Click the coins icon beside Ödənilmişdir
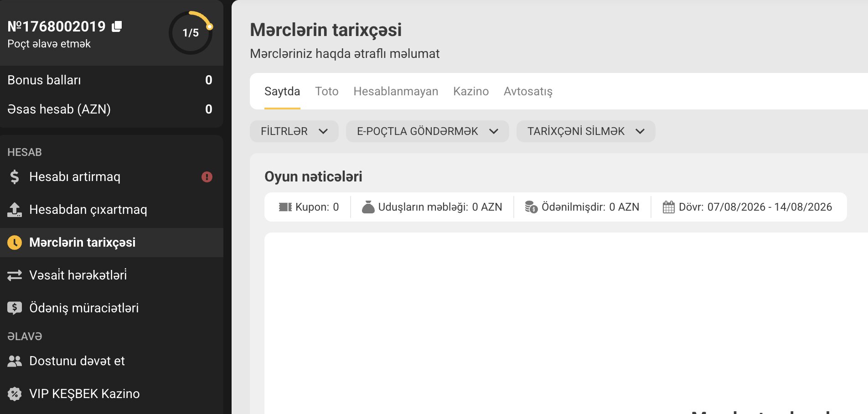This screenshot has height=414, width=868. point(531,207)
